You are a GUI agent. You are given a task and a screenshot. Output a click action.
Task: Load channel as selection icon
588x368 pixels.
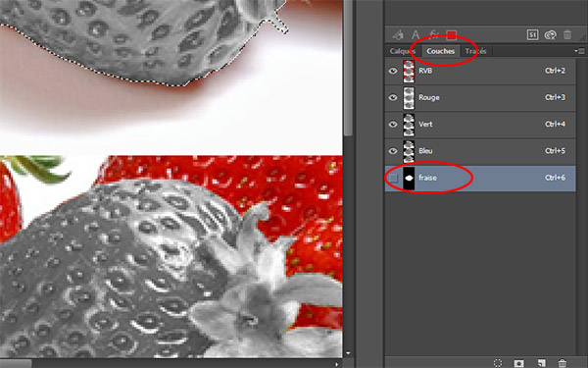(498, 363)
